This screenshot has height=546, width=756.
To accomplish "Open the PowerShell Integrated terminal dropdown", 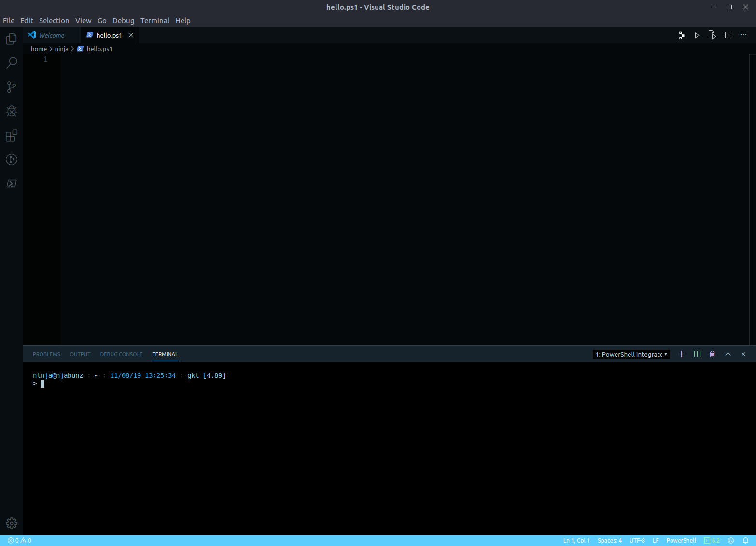I will pos(631,354).
